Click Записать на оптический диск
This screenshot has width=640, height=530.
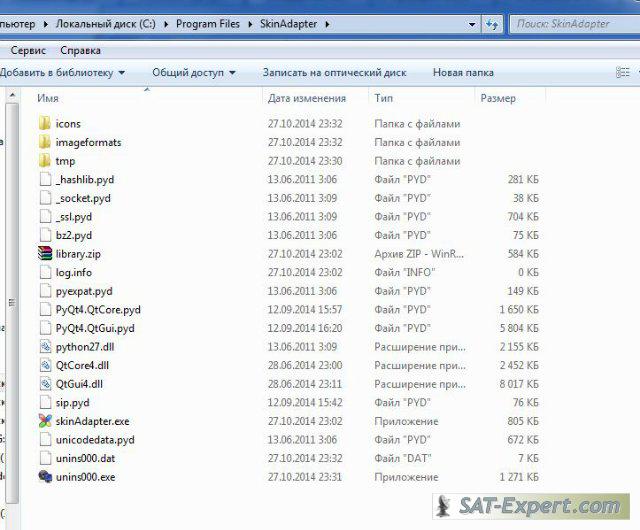[x=334, y=73]
